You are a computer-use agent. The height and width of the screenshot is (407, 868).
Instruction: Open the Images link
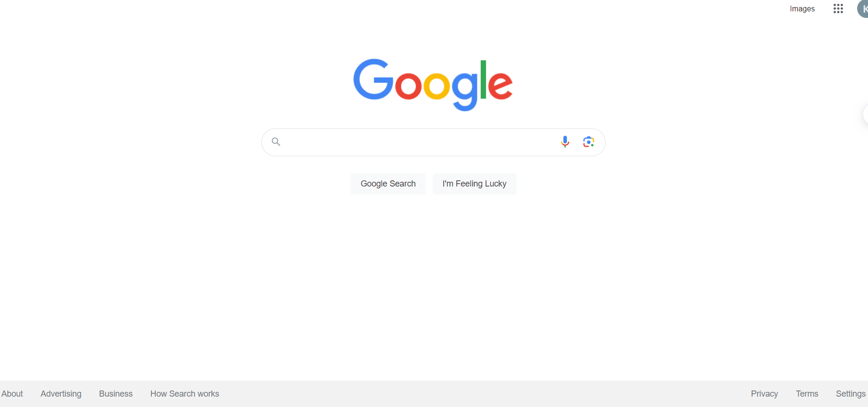802,8
